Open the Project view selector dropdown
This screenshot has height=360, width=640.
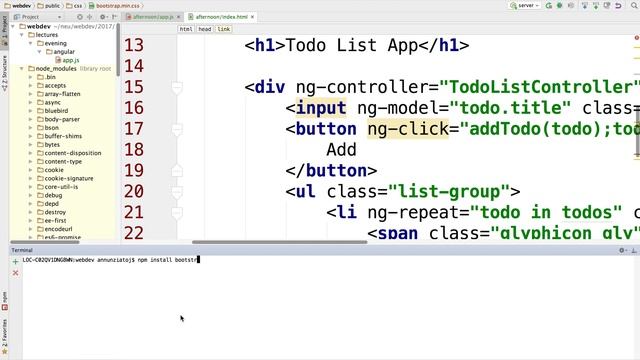click(38, 17)
